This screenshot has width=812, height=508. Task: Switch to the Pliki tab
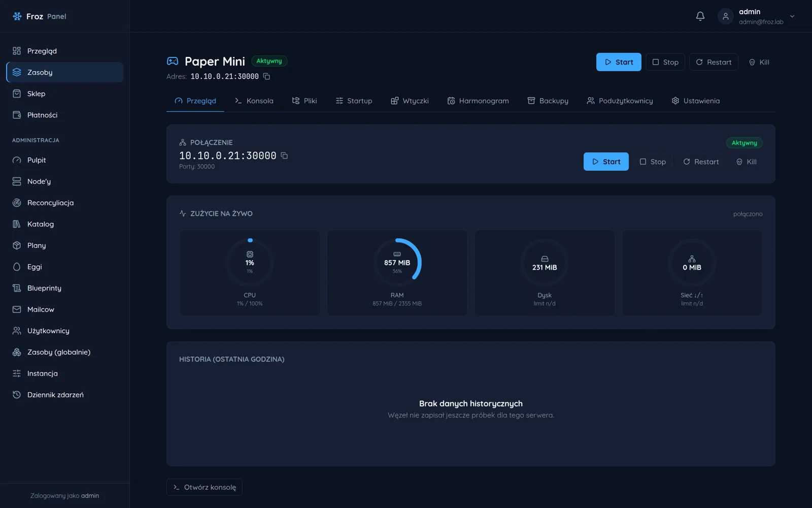tap(304, 101)
